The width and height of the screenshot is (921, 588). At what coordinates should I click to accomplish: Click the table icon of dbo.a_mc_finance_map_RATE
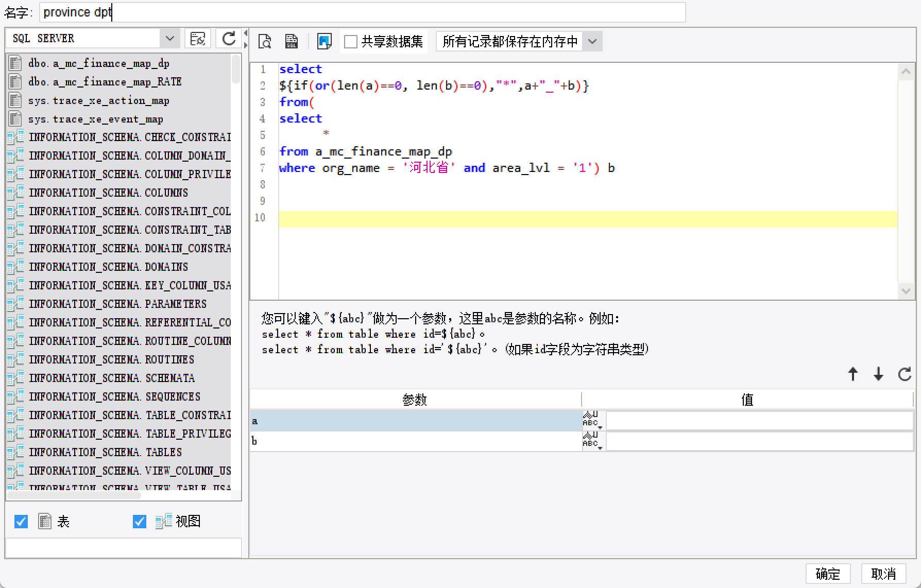coord(15,81)
